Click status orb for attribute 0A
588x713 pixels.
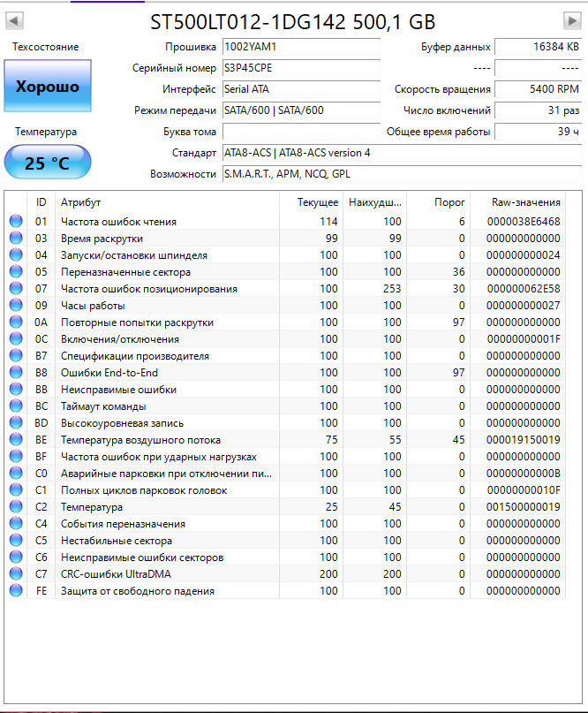tap(16, 322)
